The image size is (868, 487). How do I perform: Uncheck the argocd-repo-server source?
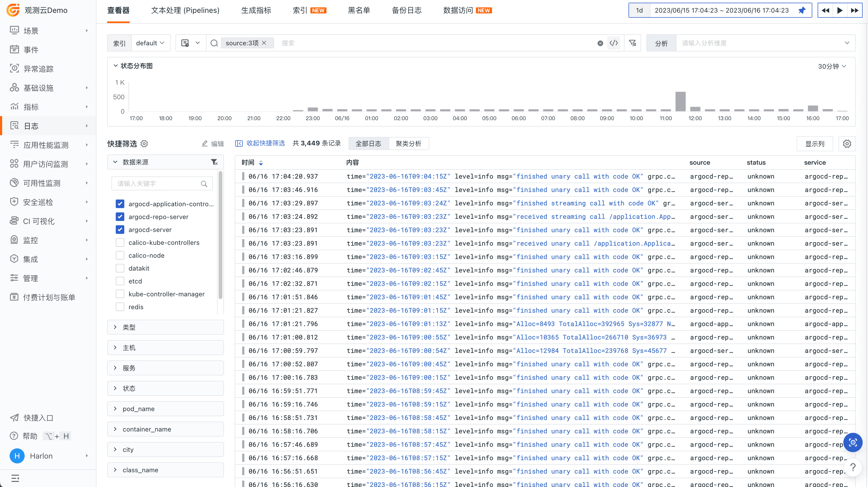pos(120,216)
